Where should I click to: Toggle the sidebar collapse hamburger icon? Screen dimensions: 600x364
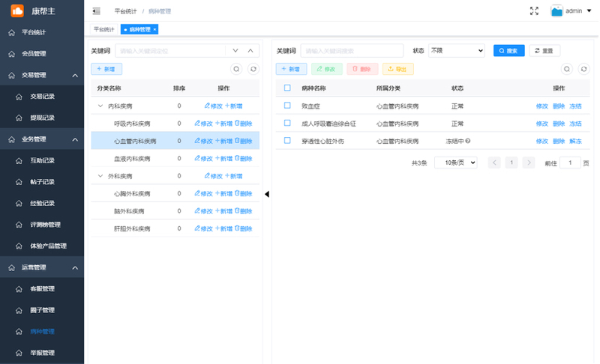(97, 11)
